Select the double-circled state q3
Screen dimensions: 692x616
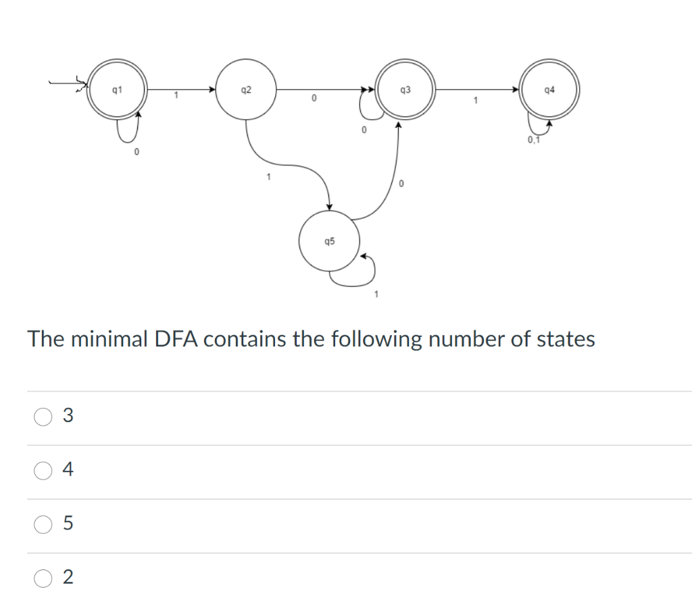coord(406,88)
